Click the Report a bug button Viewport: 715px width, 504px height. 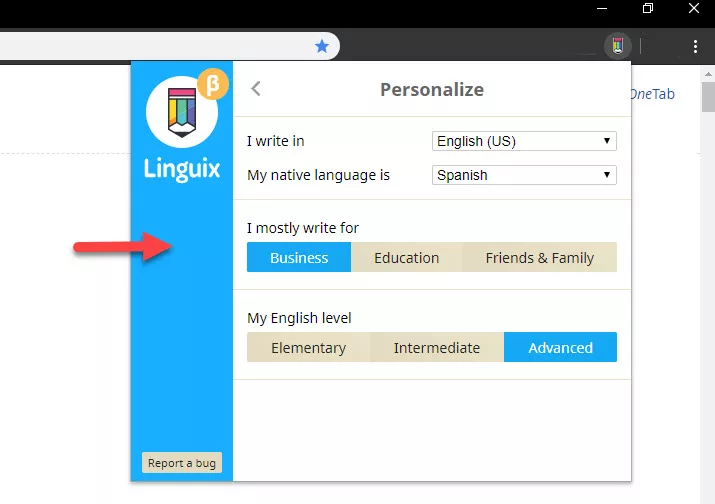click(x=181, y=463)
